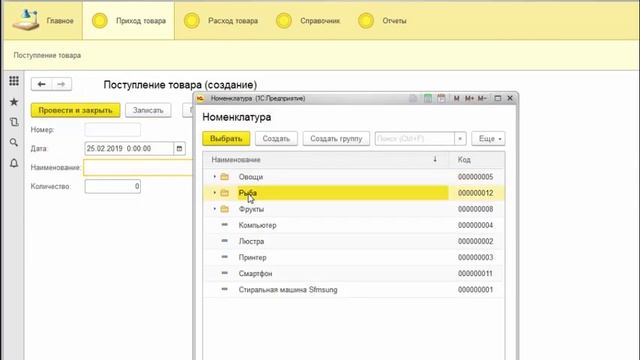Click code cell 000000001
Image resolution: width=640 pixels, height=360 pixels.
[476, 290]
